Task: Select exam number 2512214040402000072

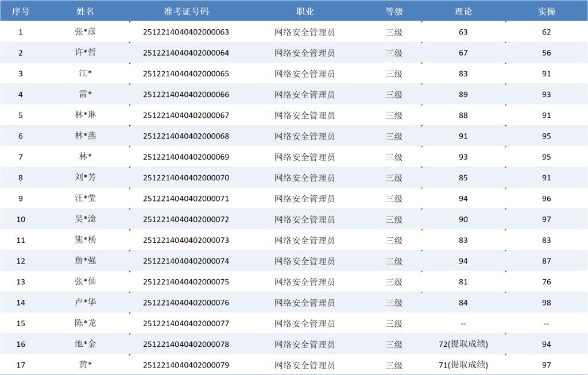Action: 186,219
